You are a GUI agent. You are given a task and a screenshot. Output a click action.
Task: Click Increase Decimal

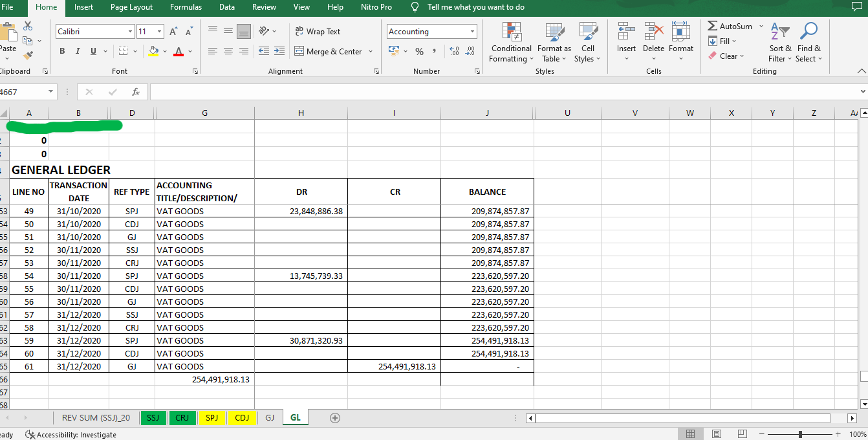point(454,51)
